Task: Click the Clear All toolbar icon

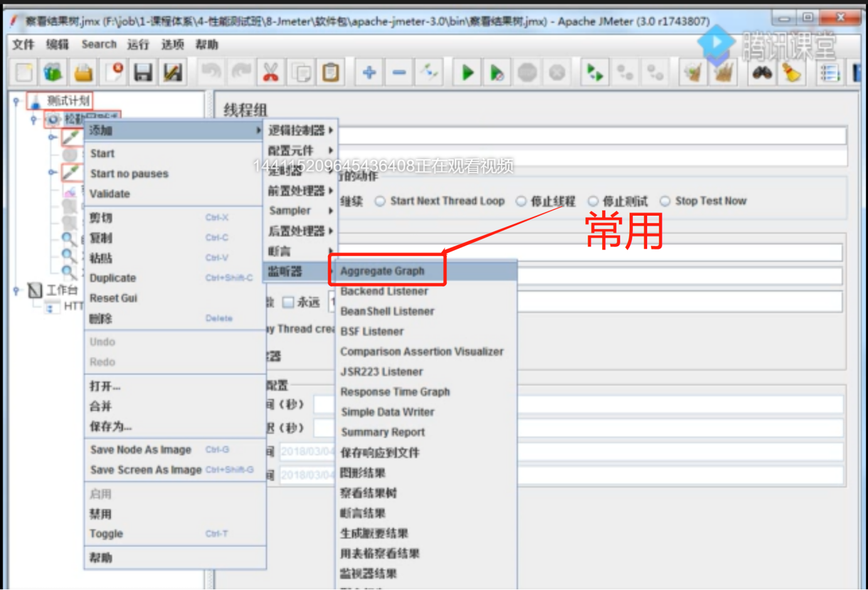Action: coord(723,73)
